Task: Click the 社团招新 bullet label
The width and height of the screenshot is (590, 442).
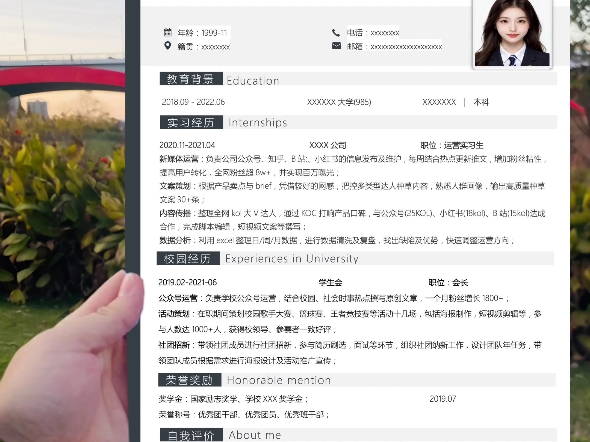Action: pyautogui.click(x=175, y=345)
